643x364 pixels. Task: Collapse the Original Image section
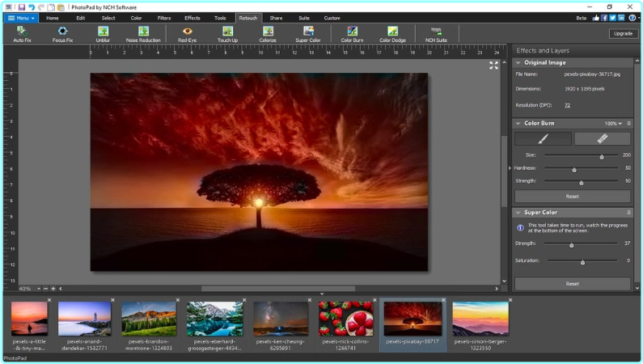click(518, 63)
